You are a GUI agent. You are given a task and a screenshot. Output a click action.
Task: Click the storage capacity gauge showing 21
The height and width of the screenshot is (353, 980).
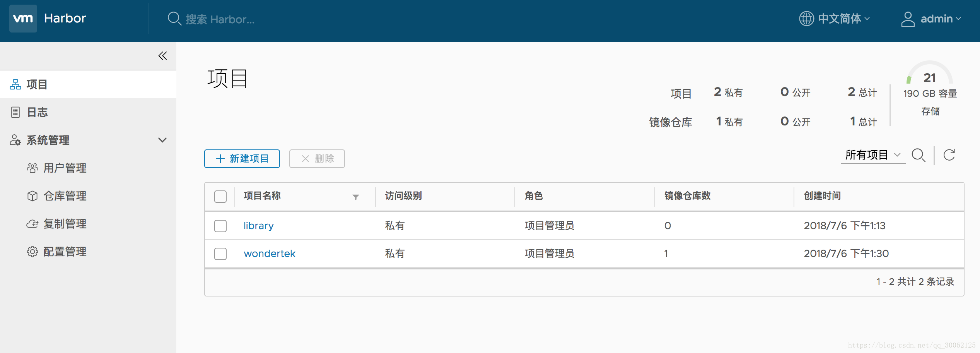[x=930, y=72]
